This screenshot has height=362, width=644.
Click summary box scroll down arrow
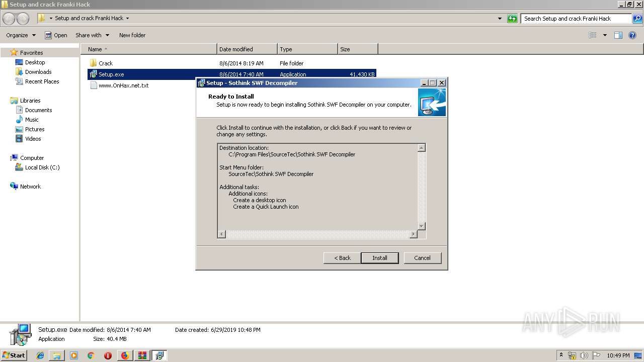422,226
